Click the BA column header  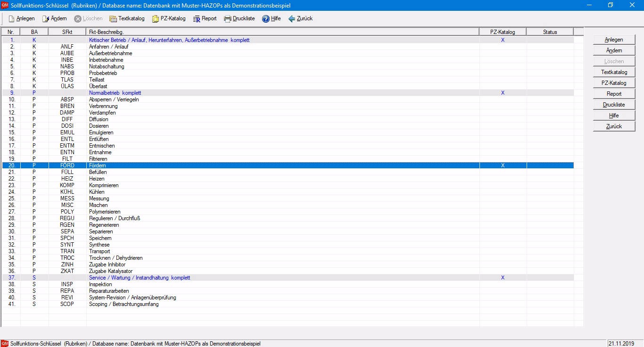pos(34,32)
